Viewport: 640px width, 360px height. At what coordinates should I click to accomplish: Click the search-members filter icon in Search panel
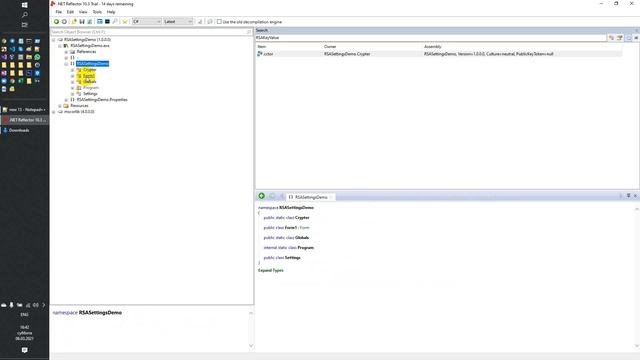pos(620,38)
